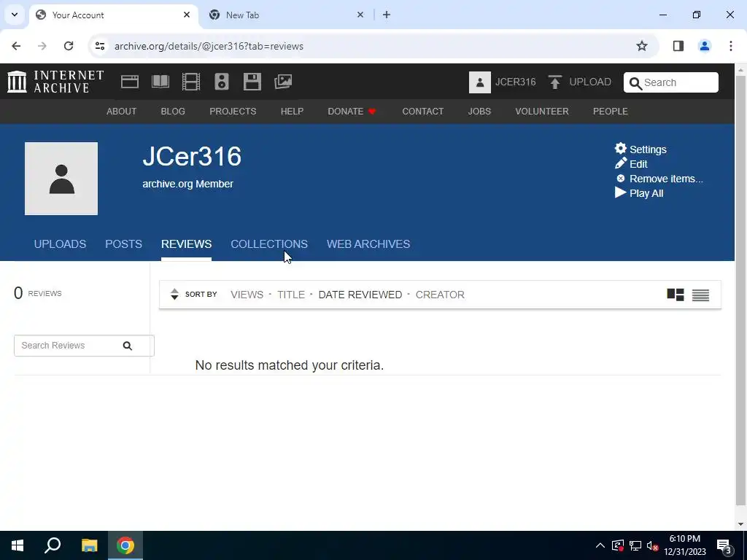This screenshot has width=747, height=560.
Task: Click the Remove items circle-x icon
Action: pyautogui.click(x=620, y=178)
